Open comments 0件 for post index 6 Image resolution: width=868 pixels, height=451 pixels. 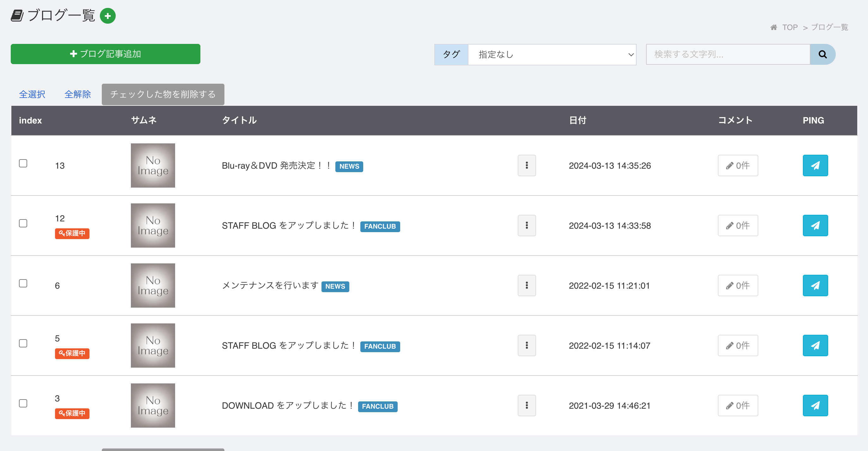738,286
